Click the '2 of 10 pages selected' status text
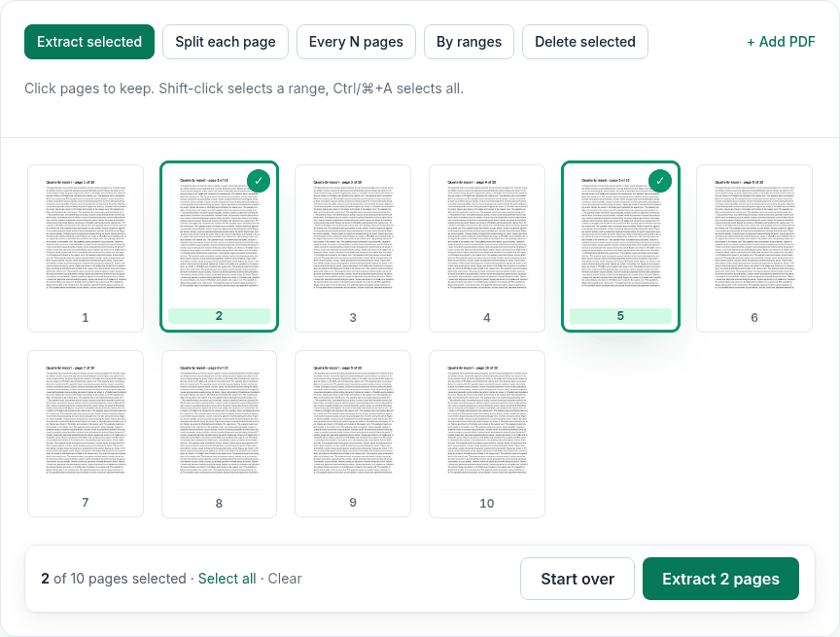The height and width of the screenshot is (637, 840). [114, 579]
